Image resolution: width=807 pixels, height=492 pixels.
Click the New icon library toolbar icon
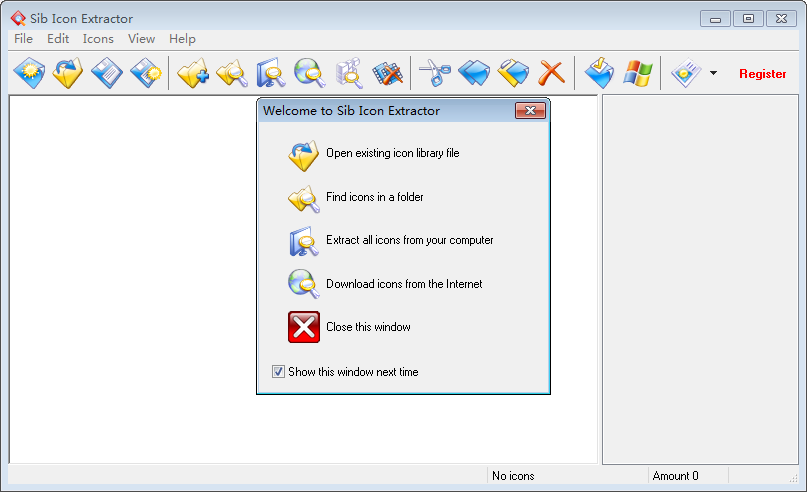[x=29, y=73]
